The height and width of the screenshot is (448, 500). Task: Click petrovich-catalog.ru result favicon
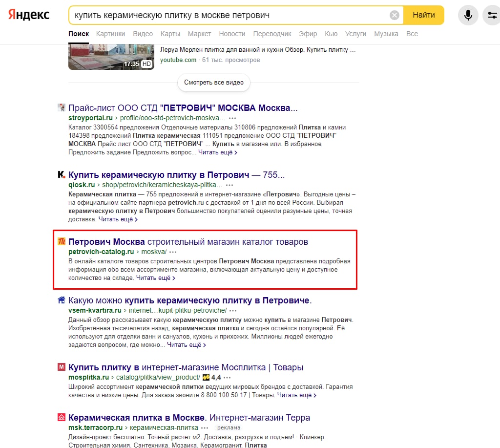coord(61,241)
